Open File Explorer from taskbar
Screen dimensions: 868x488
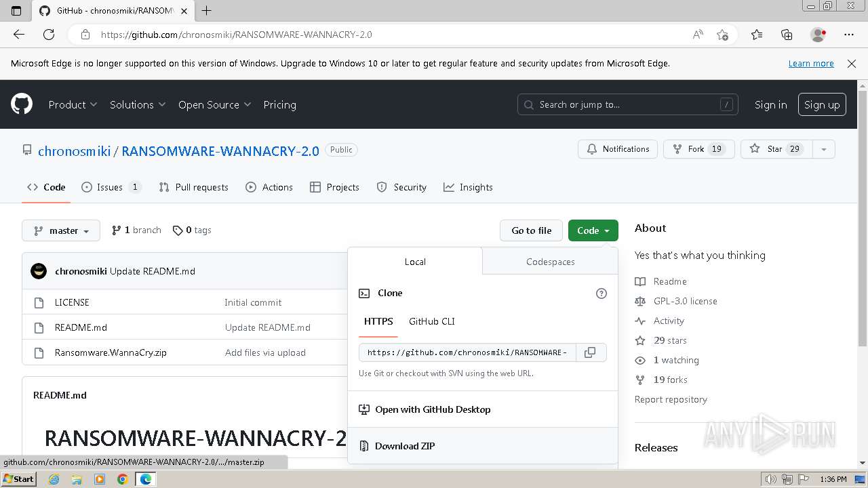click(77, 479)
